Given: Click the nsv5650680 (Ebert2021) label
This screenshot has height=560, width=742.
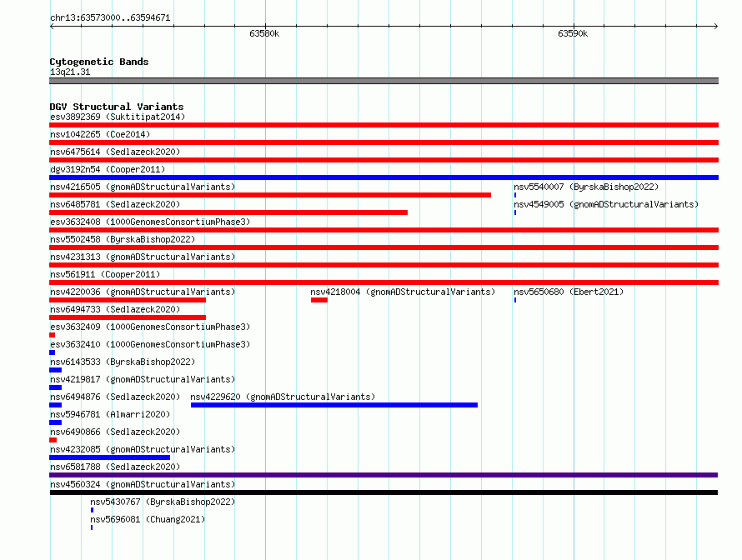Looking at the screenshot, I should pyautogui.click(x=569, y=292).
